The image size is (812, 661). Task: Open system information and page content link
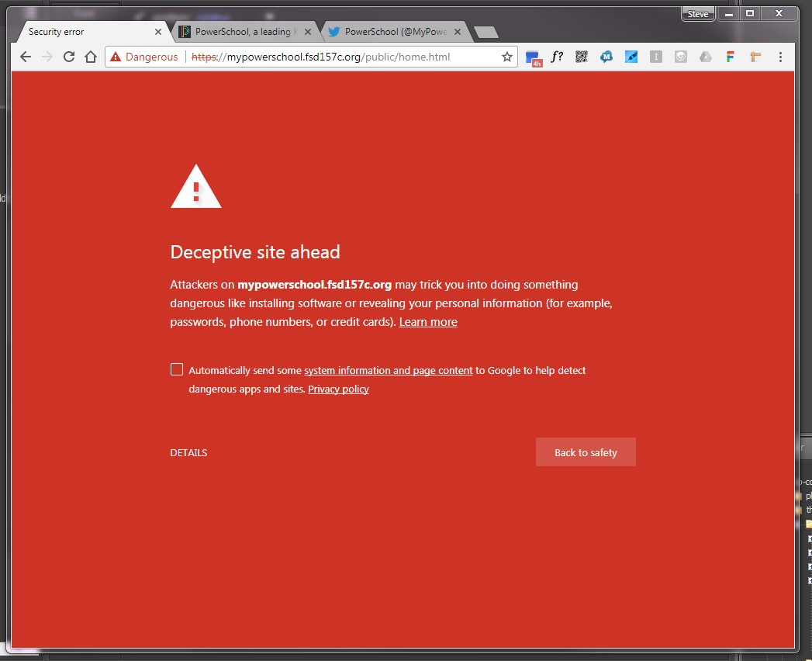(389, 370)
